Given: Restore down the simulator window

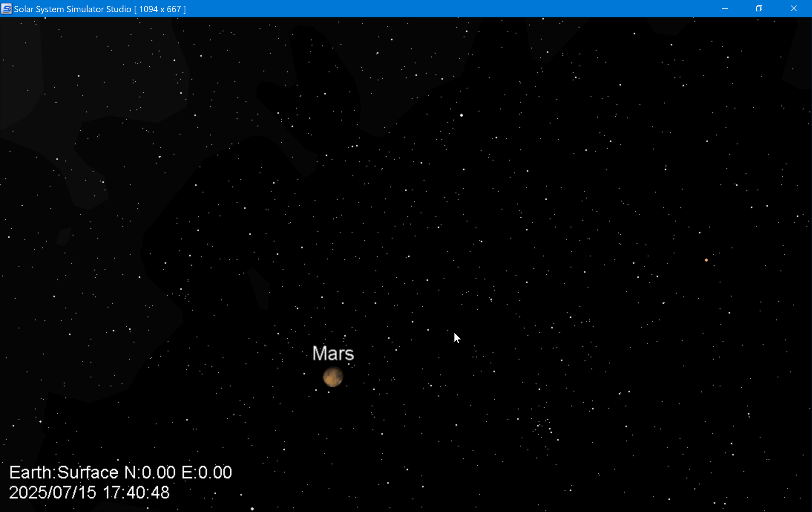Looking at the screenshot, I should 759,9.
